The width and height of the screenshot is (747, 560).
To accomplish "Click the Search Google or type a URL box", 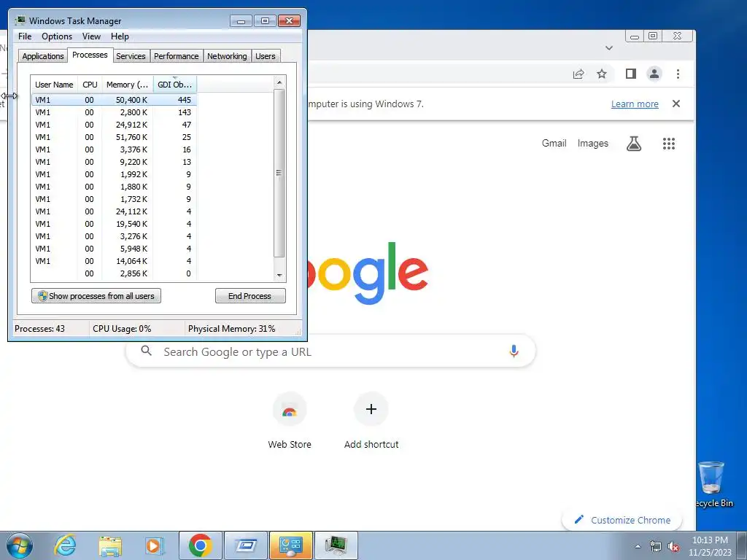I will [x=330, y=351].
